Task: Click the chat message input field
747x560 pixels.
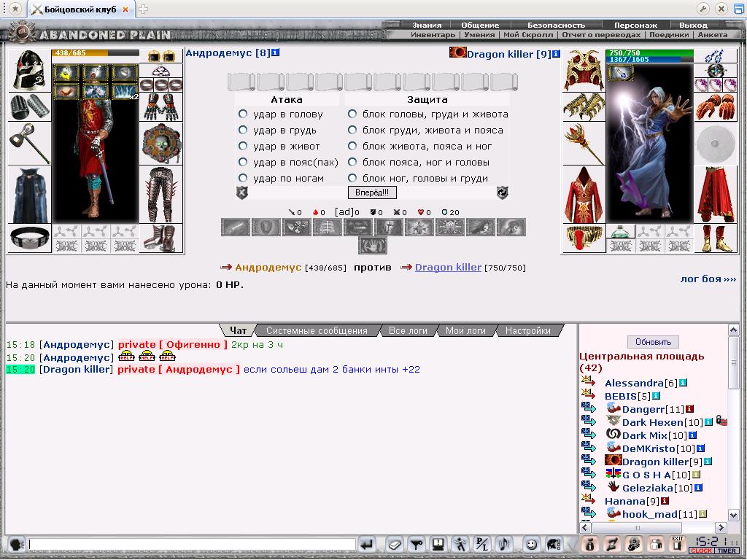Action: (192, 544)
